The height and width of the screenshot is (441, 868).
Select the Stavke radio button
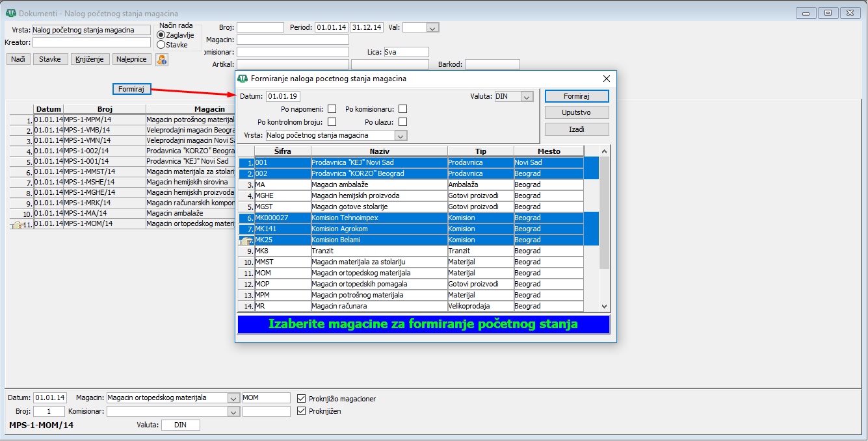tap(161, 45)
